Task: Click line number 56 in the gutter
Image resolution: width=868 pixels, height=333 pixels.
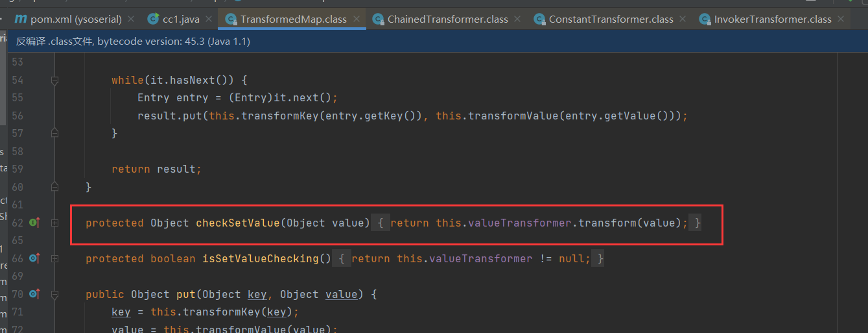Action: 18,116
